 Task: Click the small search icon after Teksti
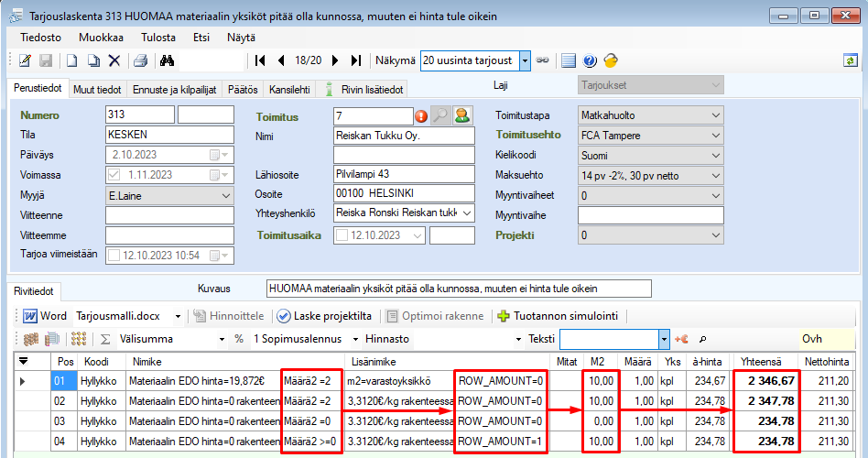tap(702, 339)
